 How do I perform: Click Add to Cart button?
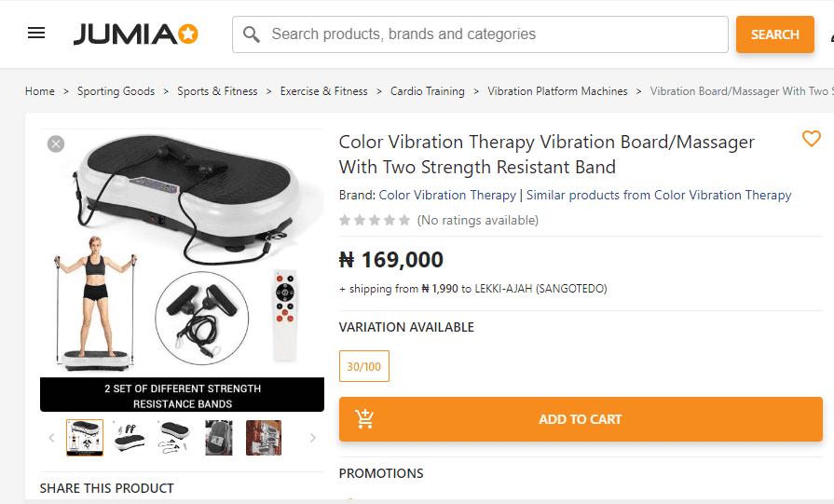[x=580, y=419]
